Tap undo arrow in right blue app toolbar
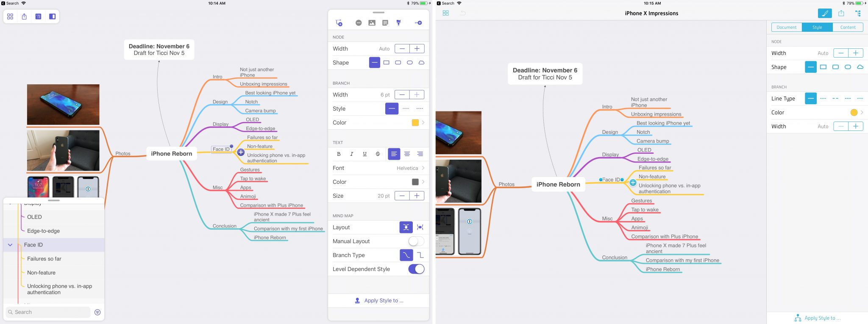Viewport: 868px width, 324px height. point(463,13)
